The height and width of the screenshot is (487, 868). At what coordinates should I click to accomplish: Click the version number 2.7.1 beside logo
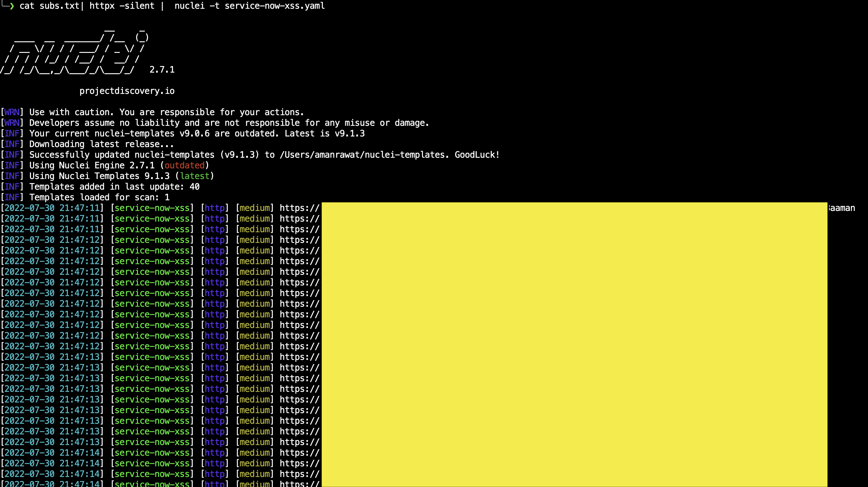(162, 70)
